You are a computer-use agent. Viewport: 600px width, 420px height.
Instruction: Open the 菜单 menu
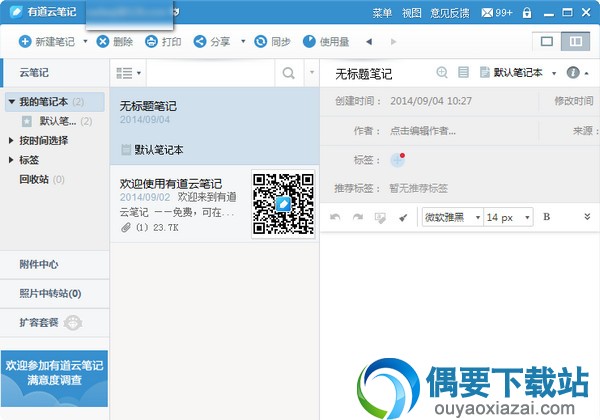(382, 13)
